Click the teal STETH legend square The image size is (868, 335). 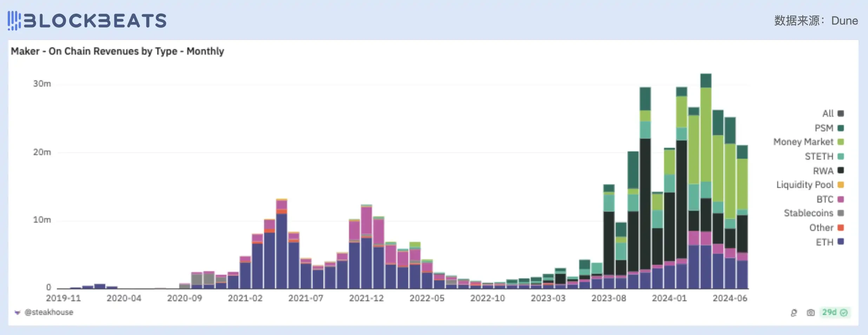click(x=841, y=156)
